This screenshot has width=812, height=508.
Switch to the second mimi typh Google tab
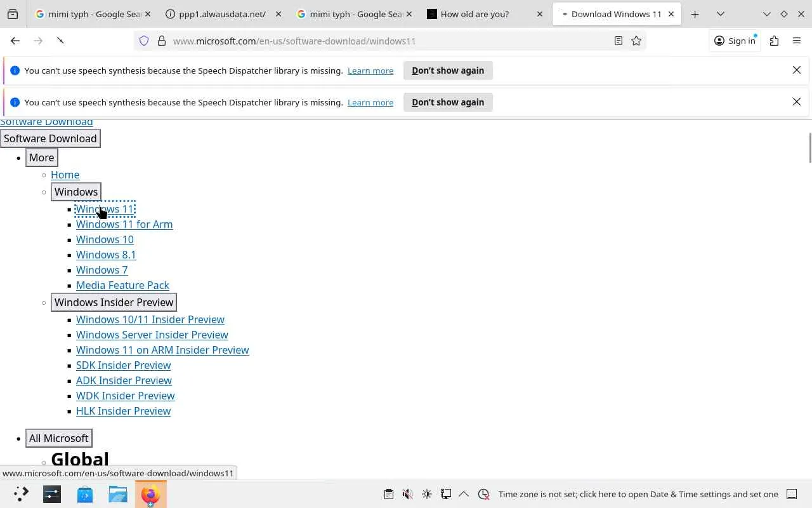pos(356,14)
